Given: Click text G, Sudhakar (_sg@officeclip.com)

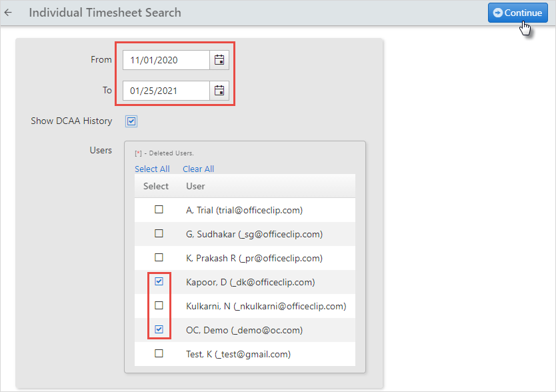Looking at the screenshot, I should point(254,234).
